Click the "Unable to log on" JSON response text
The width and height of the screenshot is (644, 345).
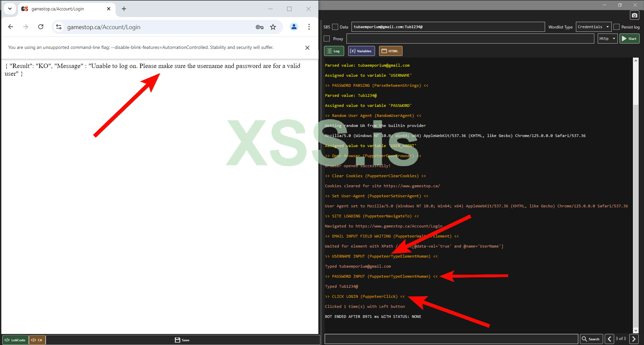pyautogui.click(x=153, y=70)
